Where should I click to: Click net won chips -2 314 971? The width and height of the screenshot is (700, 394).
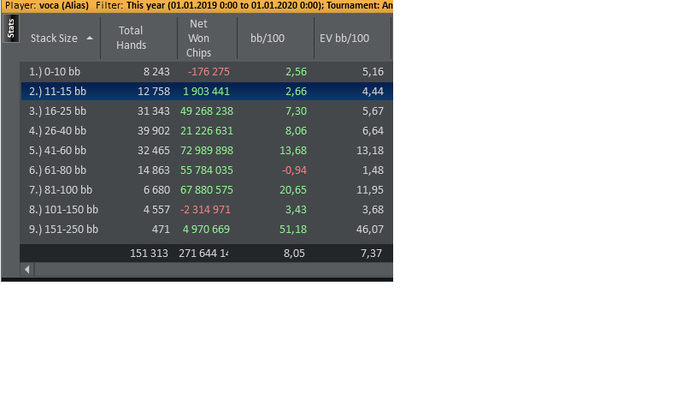click(205, 209)
